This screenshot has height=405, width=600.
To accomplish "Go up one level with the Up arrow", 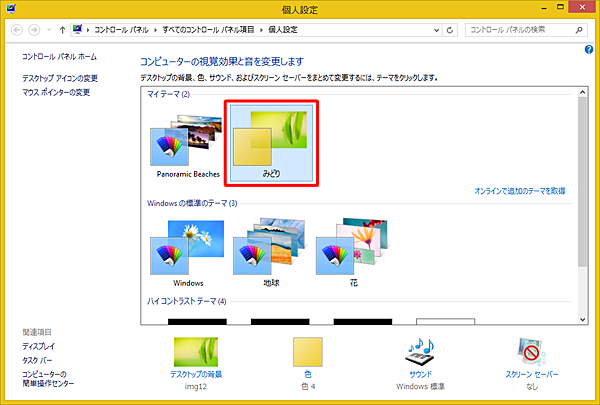I will point(62,30).
